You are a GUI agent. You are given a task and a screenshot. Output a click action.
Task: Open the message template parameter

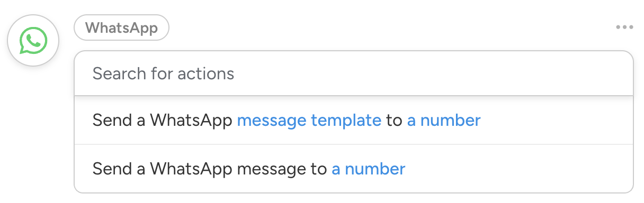point(309,121)
